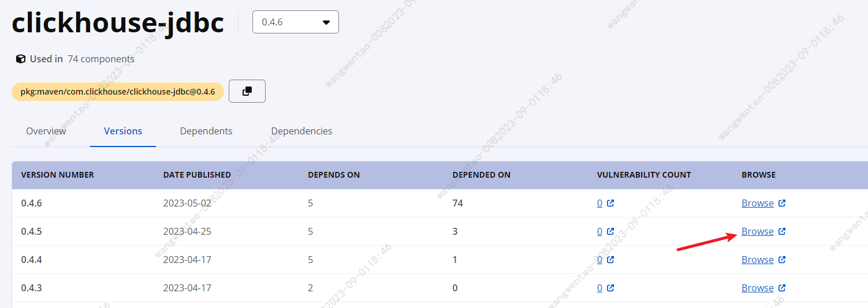This screenshot has height=308, width=868.
Task: Expand the 0.4.6 version dropdown
Action: coord(296,22)
